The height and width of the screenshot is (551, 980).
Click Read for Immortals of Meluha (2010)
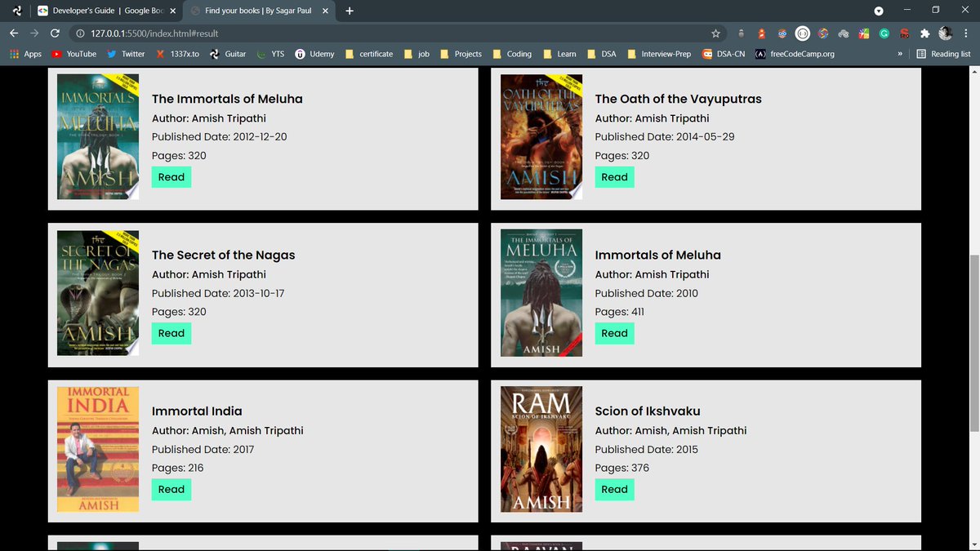[x=614, y=333]
